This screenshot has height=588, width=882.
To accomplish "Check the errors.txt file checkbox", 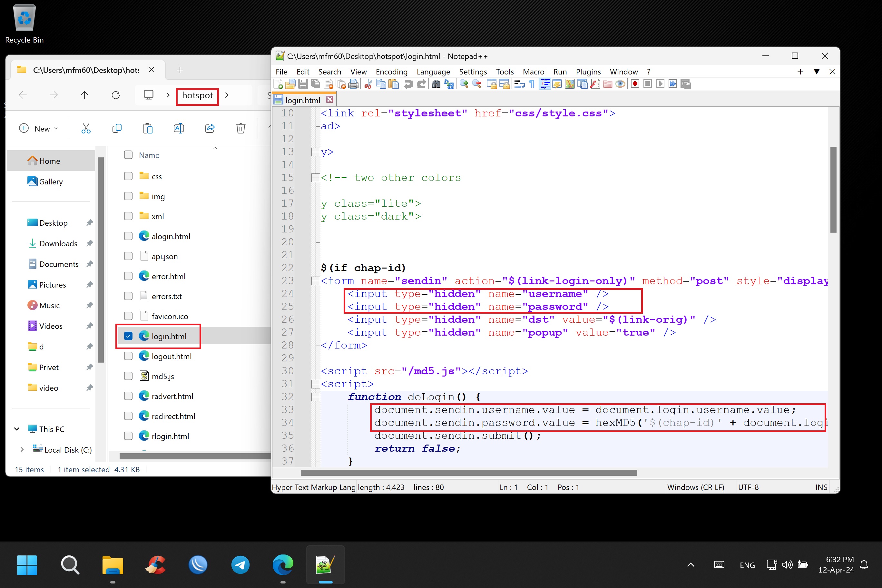I will coord(128,296).
